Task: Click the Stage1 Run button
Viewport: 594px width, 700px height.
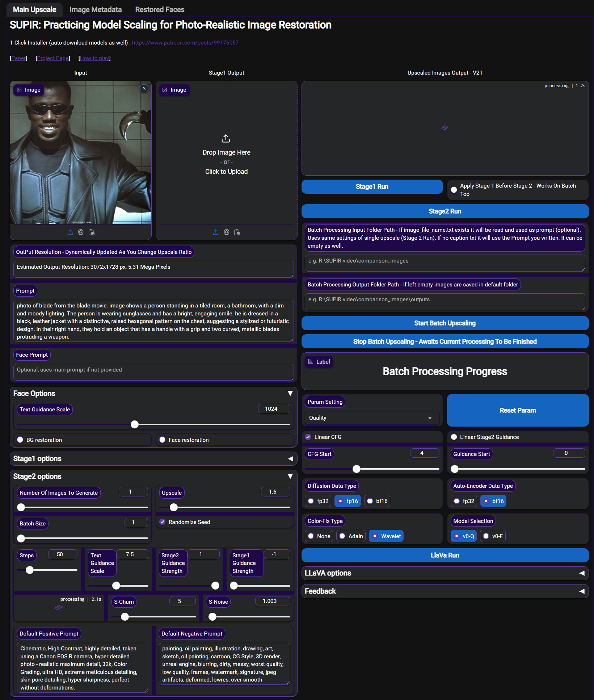Action: coord(372,186)
